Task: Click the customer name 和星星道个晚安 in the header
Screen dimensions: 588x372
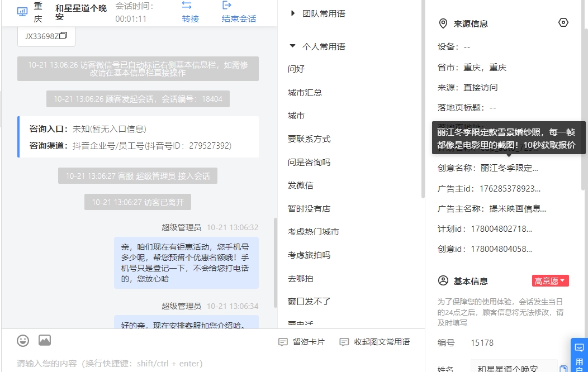Action: pyautogui.click(x=81, y=12)
